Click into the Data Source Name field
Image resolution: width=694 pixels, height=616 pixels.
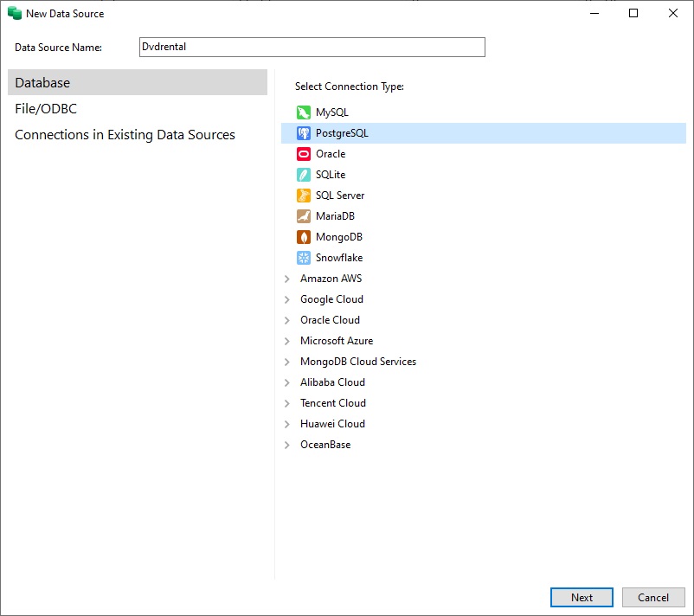pos(312,47)
